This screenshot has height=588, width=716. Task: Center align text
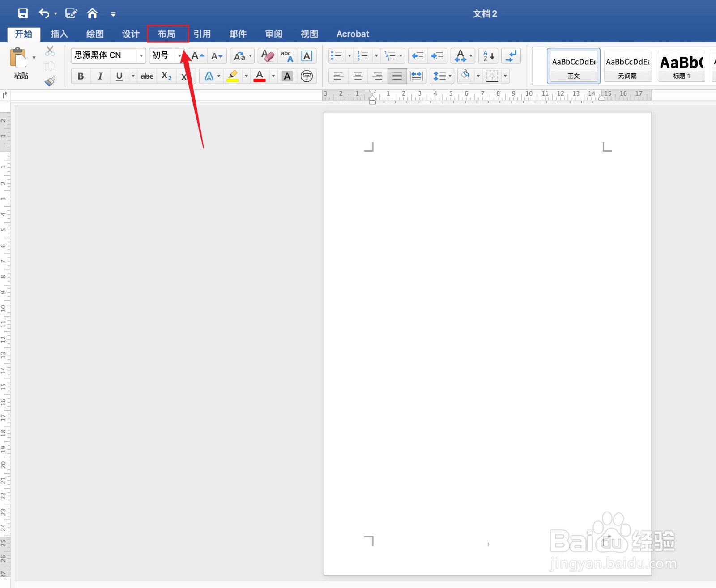pos(358,76)
